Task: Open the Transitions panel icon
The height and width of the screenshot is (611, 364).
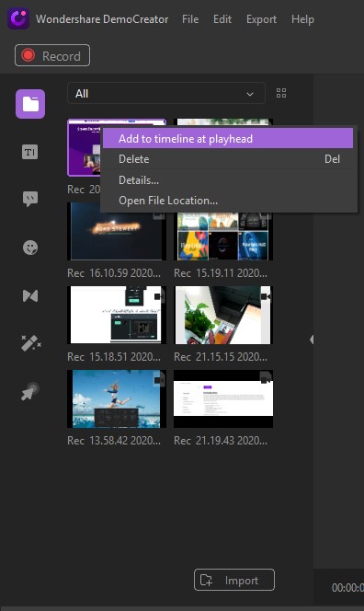Action: (30, 295)
